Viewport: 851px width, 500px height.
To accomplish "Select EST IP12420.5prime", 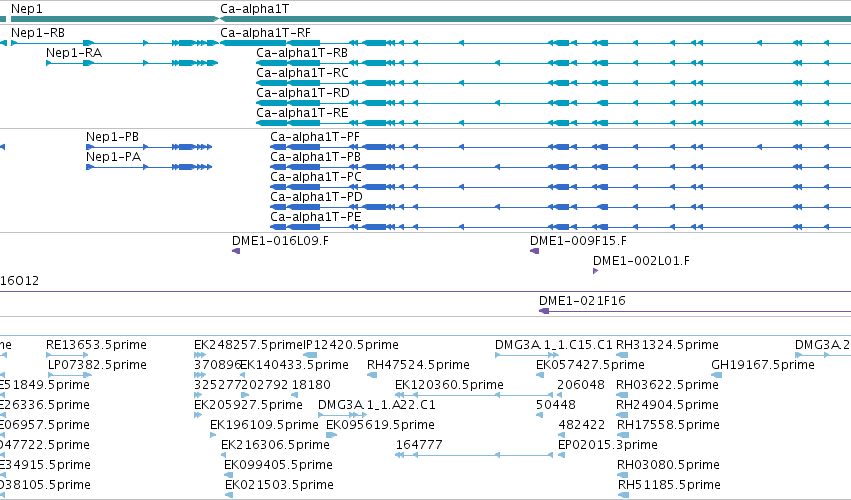I will click(351, 345).
